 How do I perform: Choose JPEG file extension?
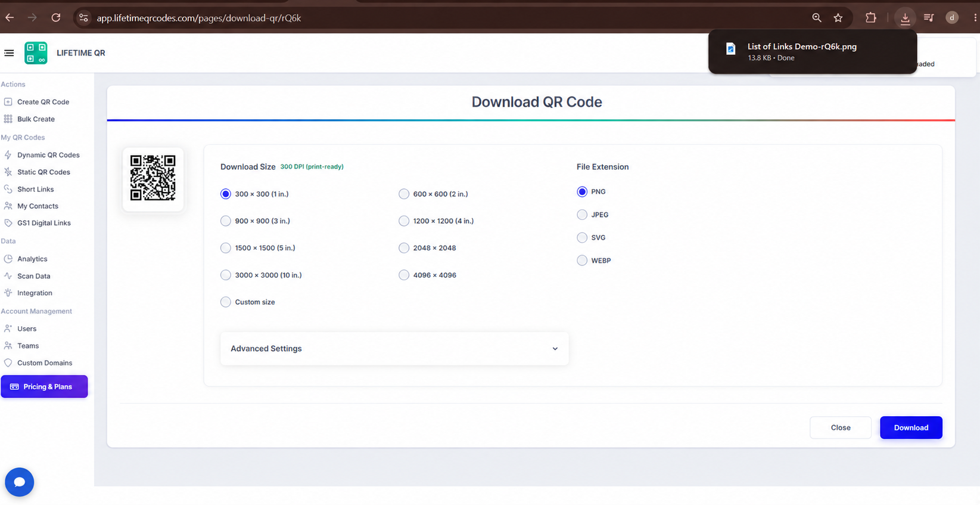tap(582, 215)
